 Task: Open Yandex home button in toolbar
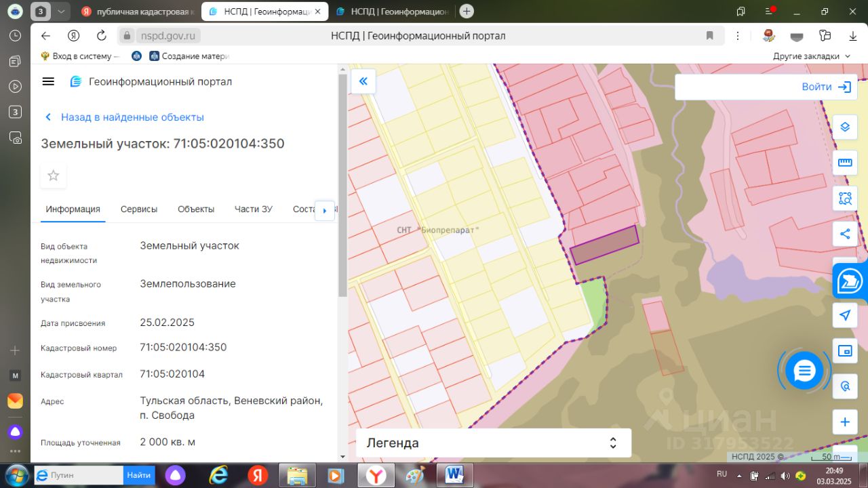click(x=73, y=36)
